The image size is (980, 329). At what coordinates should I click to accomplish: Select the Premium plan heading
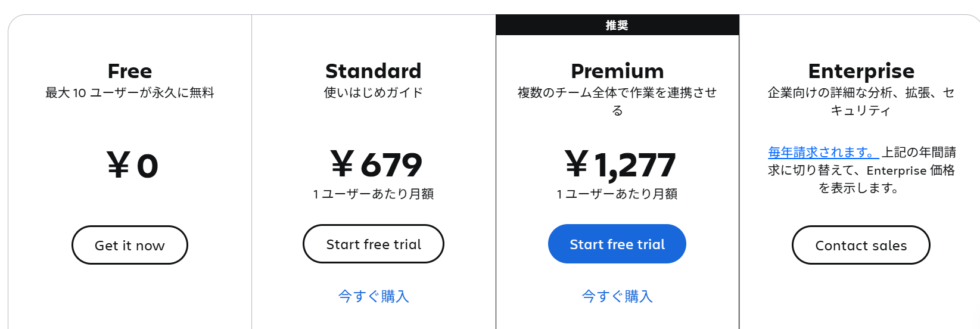pos(617,71)
